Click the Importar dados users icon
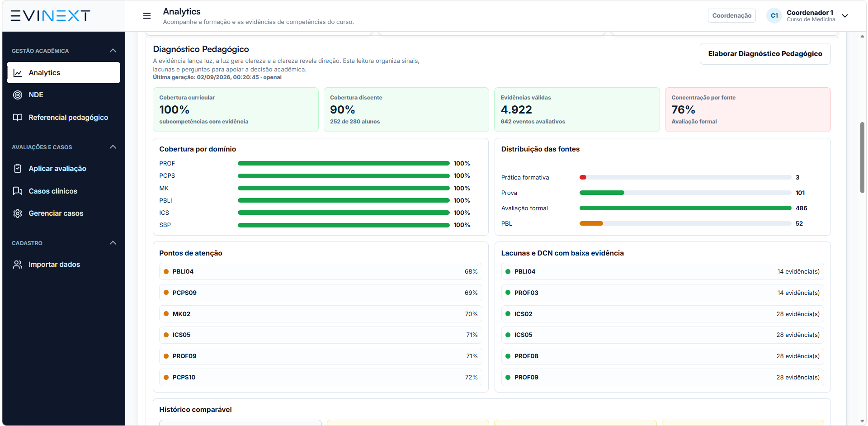Screen dimensions: 868x426 (18, 265)
